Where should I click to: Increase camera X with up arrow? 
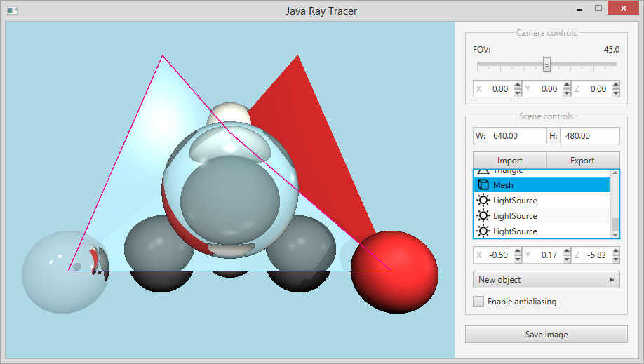point(518,85)
